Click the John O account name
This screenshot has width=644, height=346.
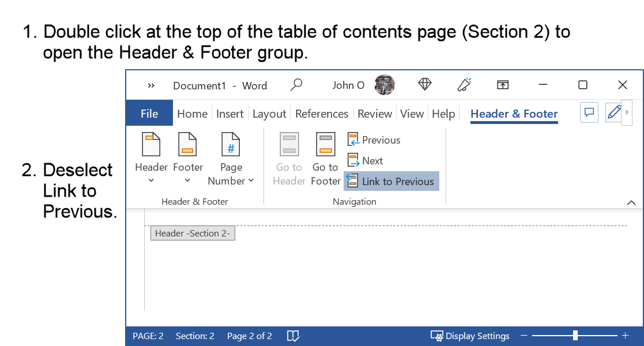(348, 85)
